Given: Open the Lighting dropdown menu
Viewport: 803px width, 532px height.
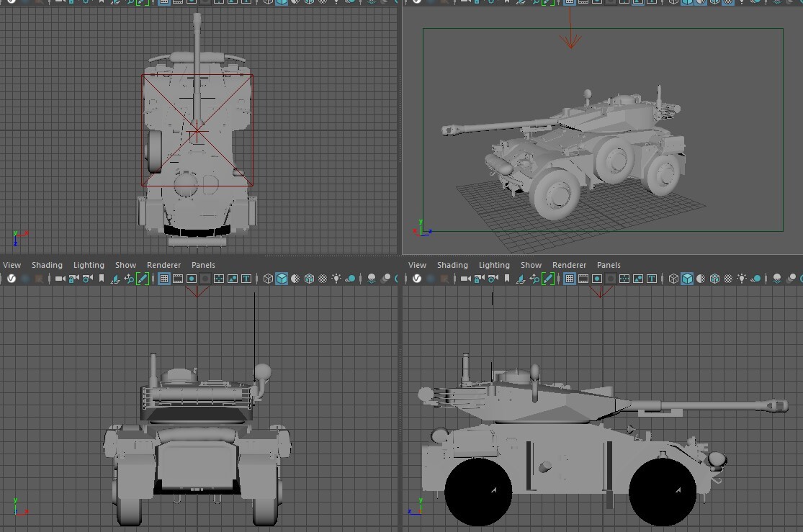Looking at the screenshot, I should pyautogui.click(x=89, y=265).
